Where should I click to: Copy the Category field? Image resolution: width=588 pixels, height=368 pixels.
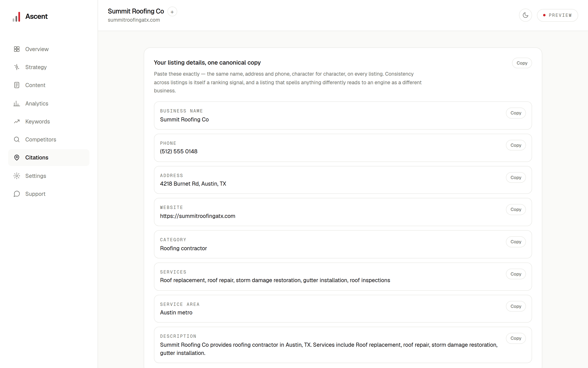click(x=516, y=242)
